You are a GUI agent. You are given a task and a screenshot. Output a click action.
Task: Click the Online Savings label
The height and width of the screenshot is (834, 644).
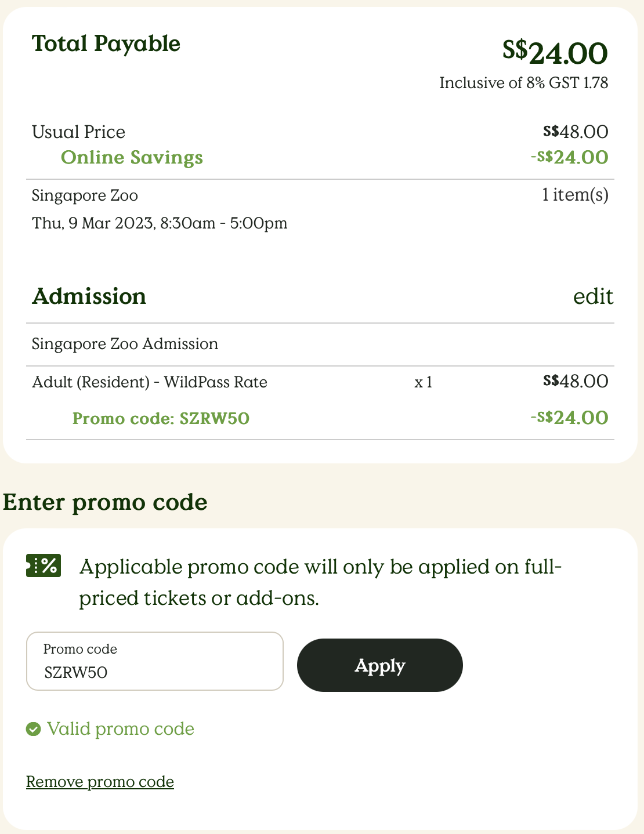132,157
